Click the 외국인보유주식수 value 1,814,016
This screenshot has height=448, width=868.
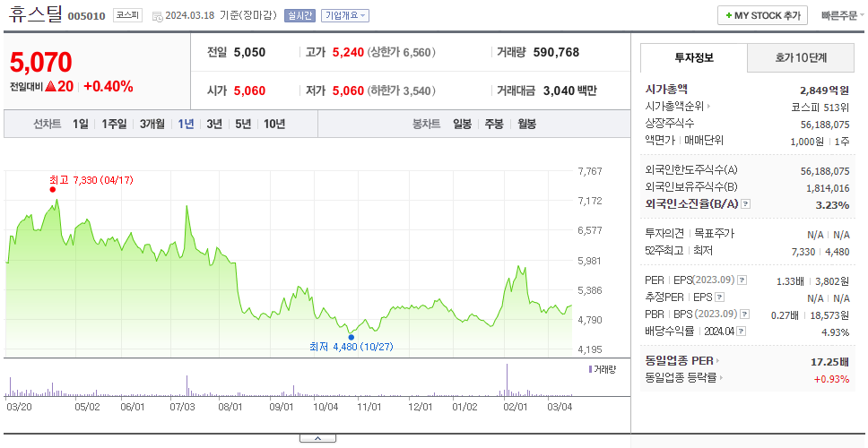tap(828, 188)
